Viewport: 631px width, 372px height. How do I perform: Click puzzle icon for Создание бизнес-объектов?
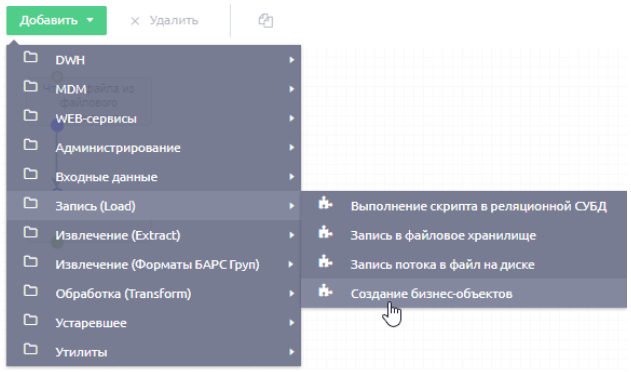325,291
